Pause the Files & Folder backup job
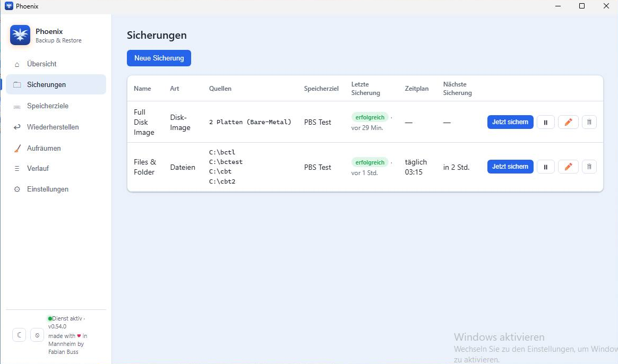The image size is (618, 364). pos(545,167)
